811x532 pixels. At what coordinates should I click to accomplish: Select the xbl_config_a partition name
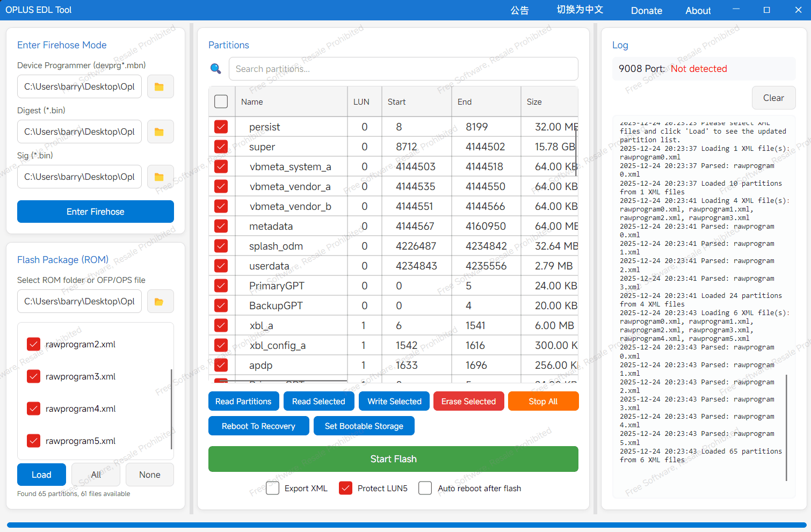(x=278, y=345)
